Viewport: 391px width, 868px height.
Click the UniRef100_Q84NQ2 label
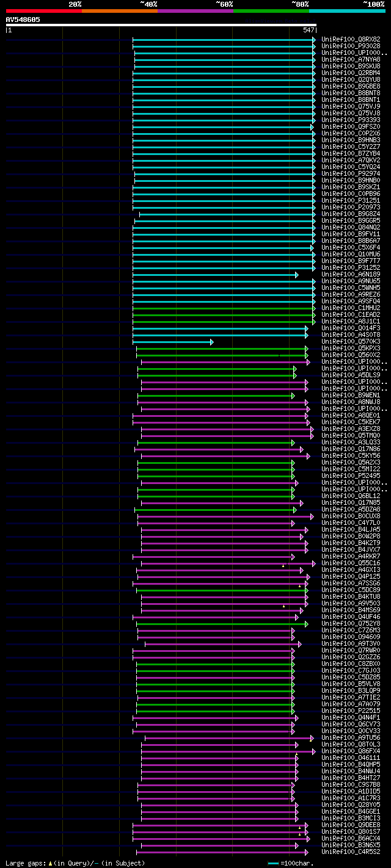pyautogui.click(x=351, y=227)
